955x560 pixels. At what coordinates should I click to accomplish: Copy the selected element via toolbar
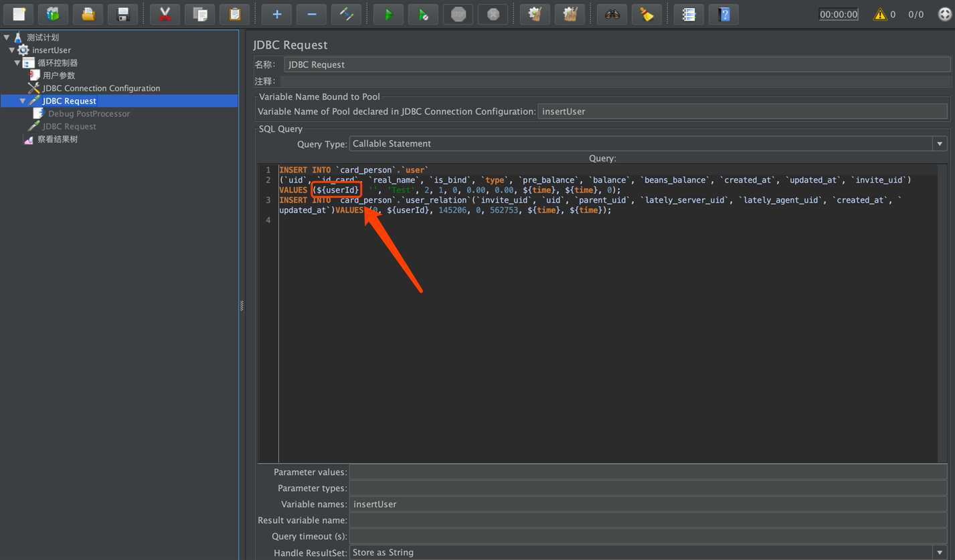click(x=199, y=14)
